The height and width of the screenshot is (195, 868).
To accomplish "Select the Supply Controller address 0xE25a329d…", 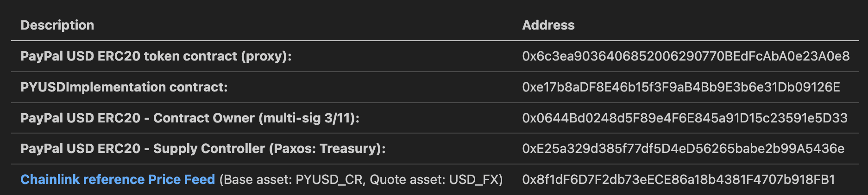I will coord(683,148).
